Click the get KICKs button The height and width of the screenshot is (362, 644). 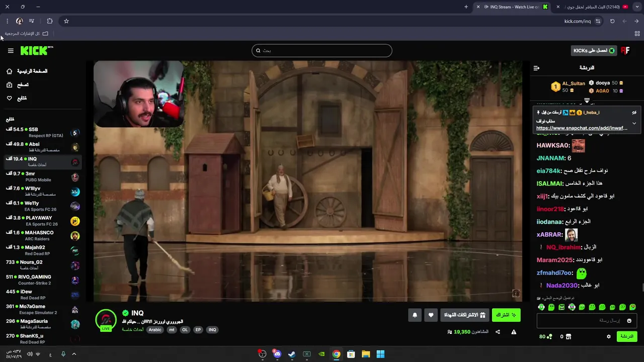coord(594,50)
